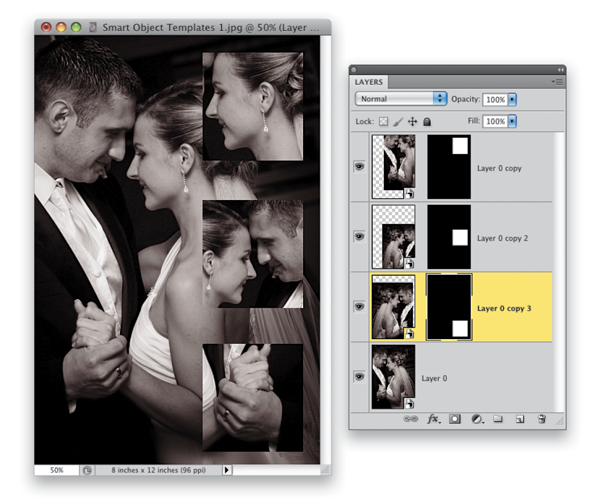Open Layers panel flyout menu
Image resolution: width=600 pixels, height=500 pixels.
[x=557, y=82]
